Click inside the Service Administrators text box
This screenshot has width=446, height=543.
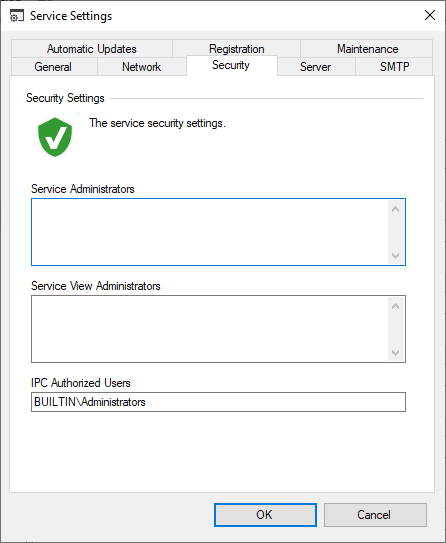pos(210,232)
